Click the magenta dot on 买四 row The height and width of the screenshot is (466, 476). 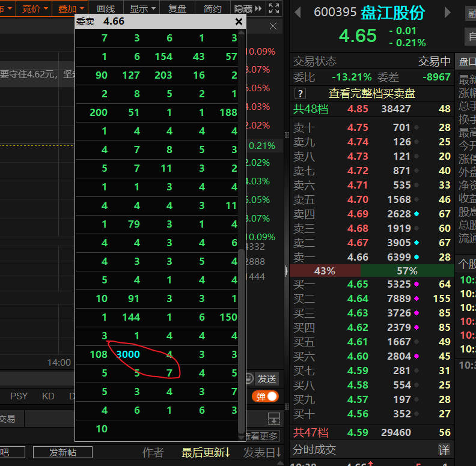point(416,327)
